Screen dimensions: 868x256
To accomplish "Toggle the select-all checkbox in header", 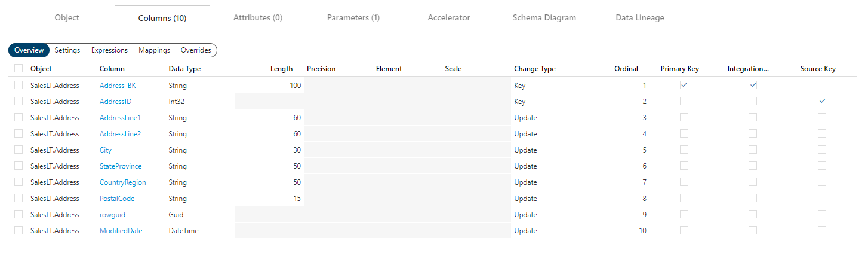I will coord(19,69).
